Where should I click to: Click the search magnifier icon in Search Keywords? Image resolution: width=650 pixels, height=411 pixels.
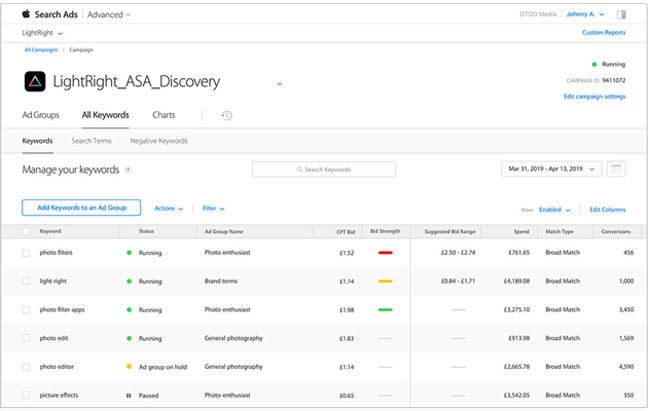point(299,170)
